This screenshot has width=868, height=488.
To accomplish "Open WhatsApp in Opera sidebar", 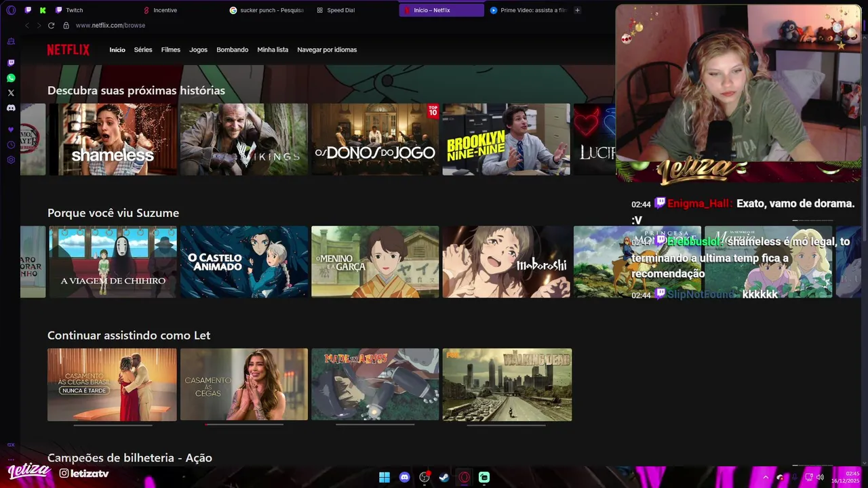I will click(11, 78).
